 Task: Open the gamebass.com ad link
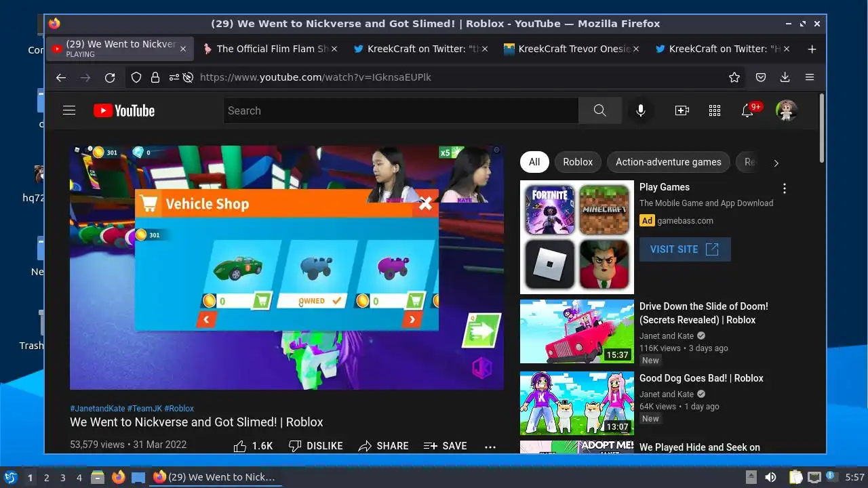(x=685, y=220)
